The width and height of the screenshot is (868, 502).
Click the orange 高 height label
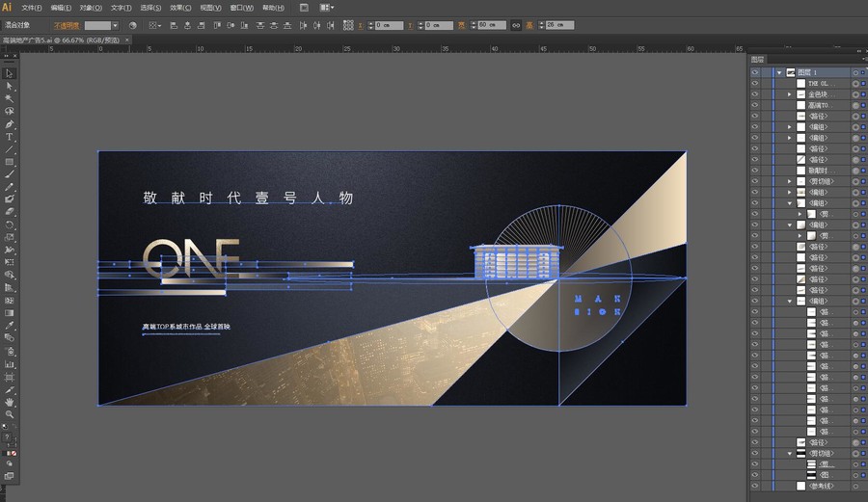pyautogui.click(x=529, y=25)
